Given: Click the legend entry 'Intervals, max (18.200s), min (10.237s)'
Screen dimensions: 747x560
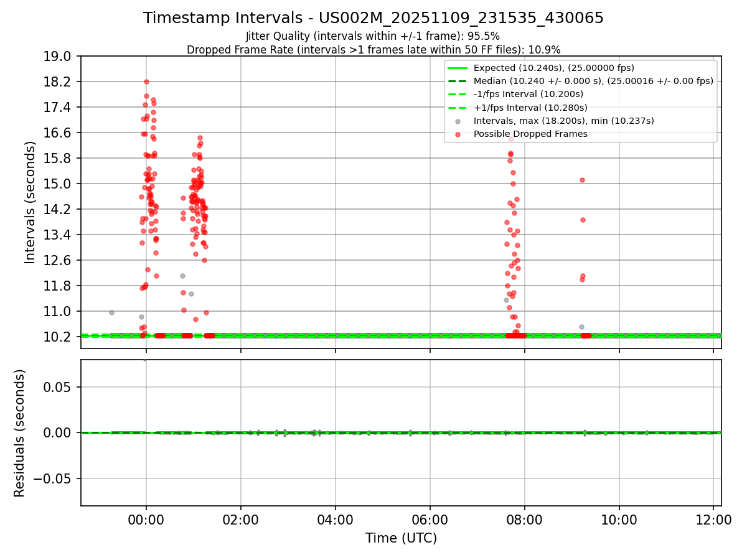Looking at the screenshot, I should click(564, 121).
